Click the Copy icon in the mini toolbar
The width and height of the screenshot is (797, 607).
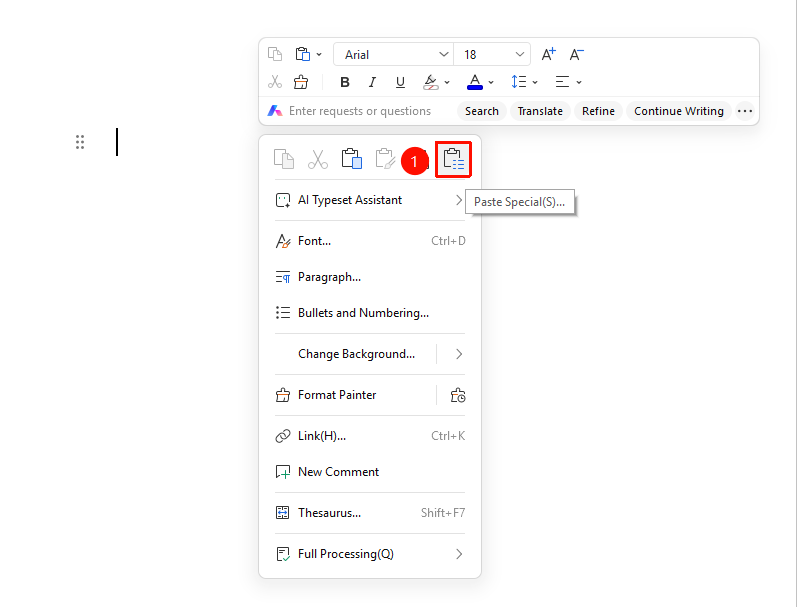coord(275,54)
